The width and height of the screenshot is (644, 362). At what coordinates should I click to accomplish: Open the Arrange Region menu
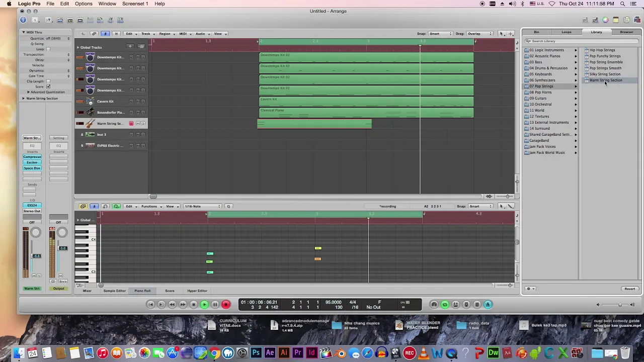coord(167,34)
